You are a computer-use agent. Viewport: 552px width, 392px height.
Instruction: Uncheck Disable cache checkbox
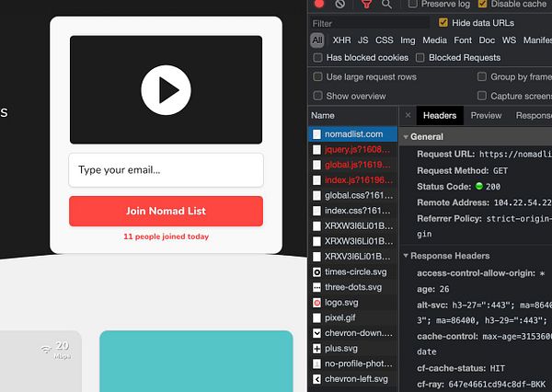click(x=482, y=4)
